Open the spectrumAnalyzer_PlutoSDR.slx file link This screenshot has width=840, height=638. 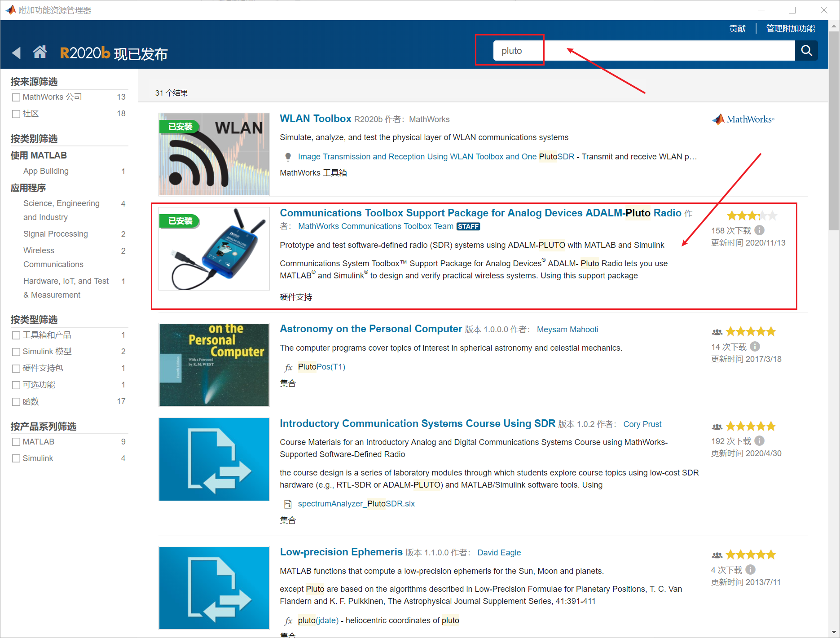[356, 504]
